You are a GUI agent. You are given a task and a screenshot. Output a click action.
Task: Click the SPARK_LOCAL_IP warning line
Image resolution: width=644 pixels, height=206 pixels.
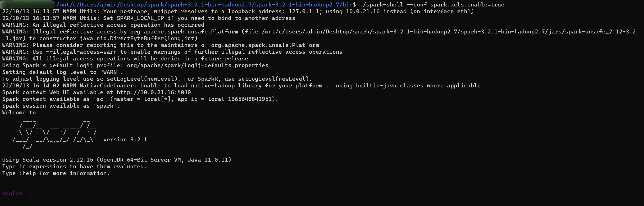[149, 18]
